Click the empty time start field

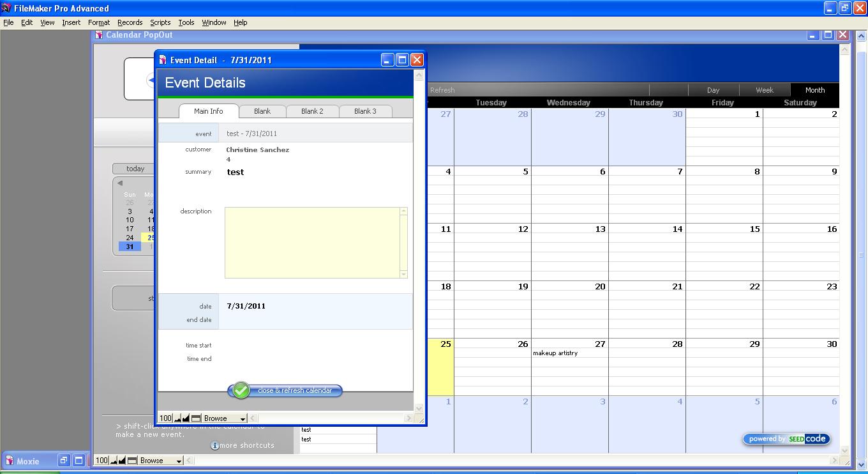pos(316,346)
